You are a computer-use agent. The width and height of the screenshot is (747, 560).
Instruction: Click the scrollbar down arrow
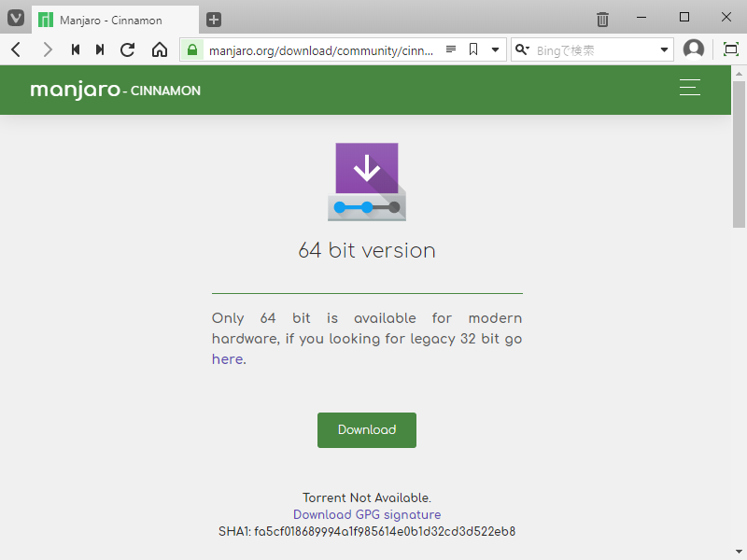coord(739,552)
